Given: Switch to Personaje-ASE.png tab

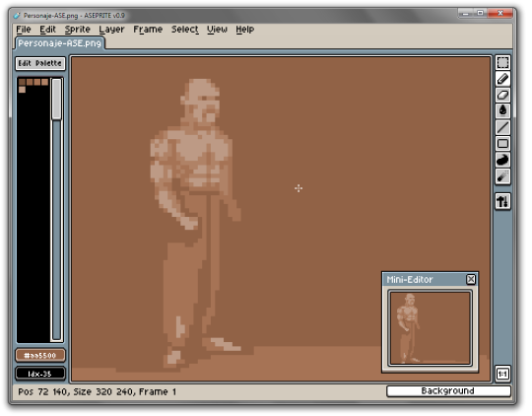Looking at the screenshot, I should 60,43.
